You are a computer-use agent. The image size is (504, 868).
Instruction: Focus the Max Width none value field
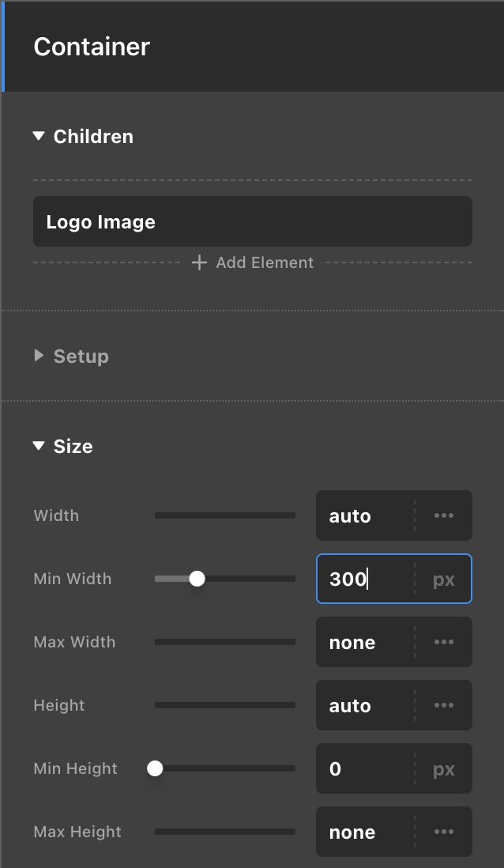pyautogui.click(x=365, y=642)
